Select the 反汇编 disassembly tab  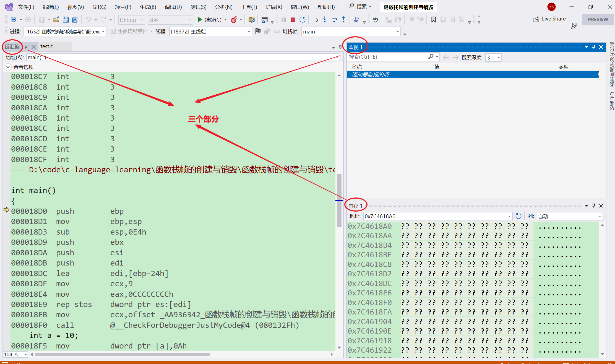click(x=12, y=47)
